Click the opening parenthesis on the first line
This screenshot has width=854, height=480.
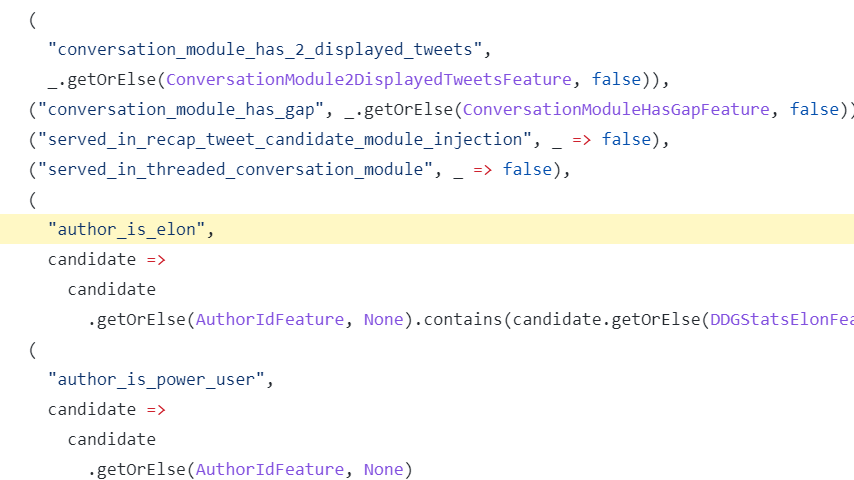pyautogui.click(x=33, y=20)
